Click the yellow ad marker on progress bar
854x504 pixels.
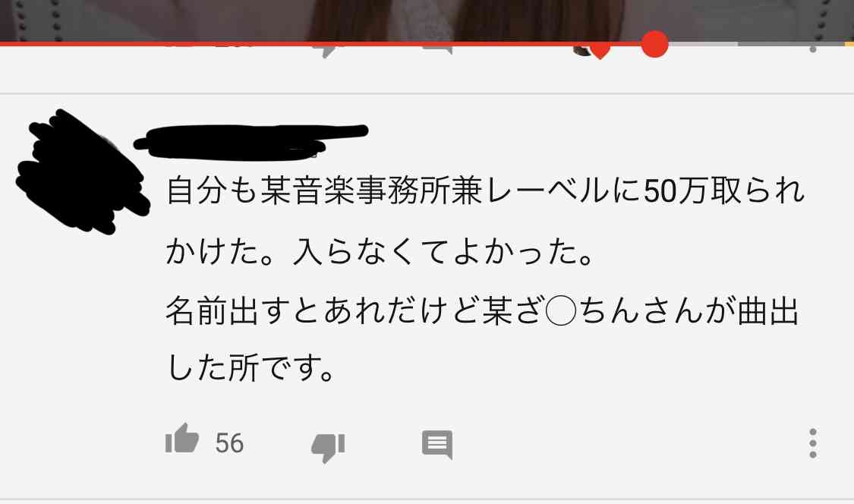pos(849,43)
